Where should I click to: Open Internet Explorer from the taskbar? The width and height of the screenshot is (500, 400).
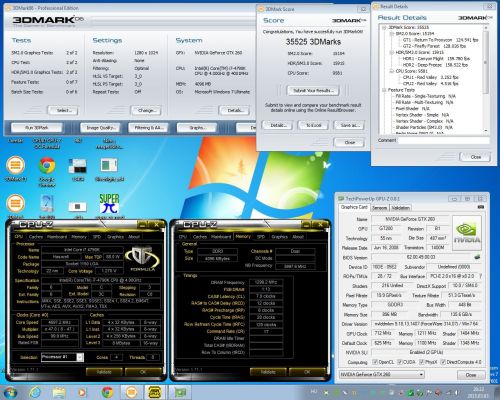click(x=35, y=392)
